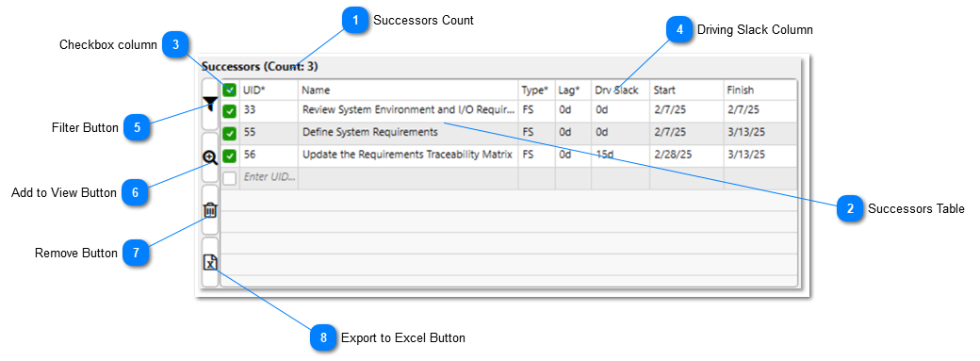This screenshot has height=361, width=980.
Task: Click the Finish '3/13/25' cell for UID 56
Action: (x=760, y=156)
